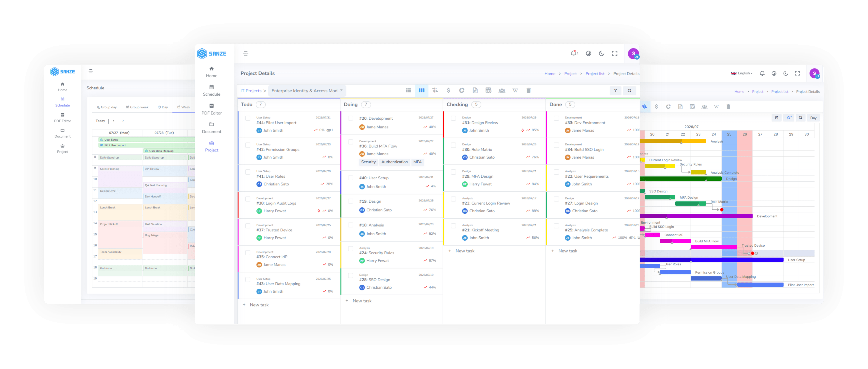Add New task in the Doing column
The height and width of the screenshot is (369, 868).
click(358, 301)
